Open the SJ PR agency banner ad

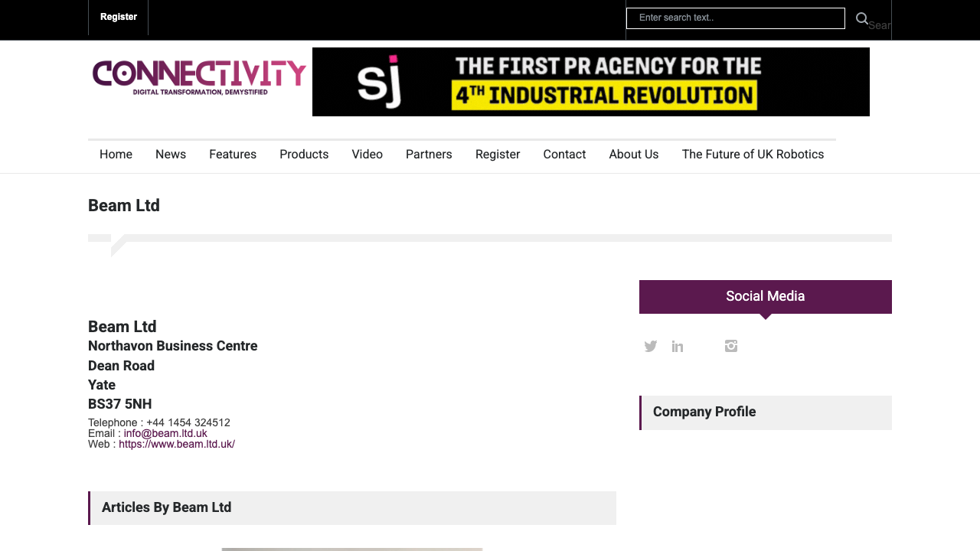click(590, 82)
